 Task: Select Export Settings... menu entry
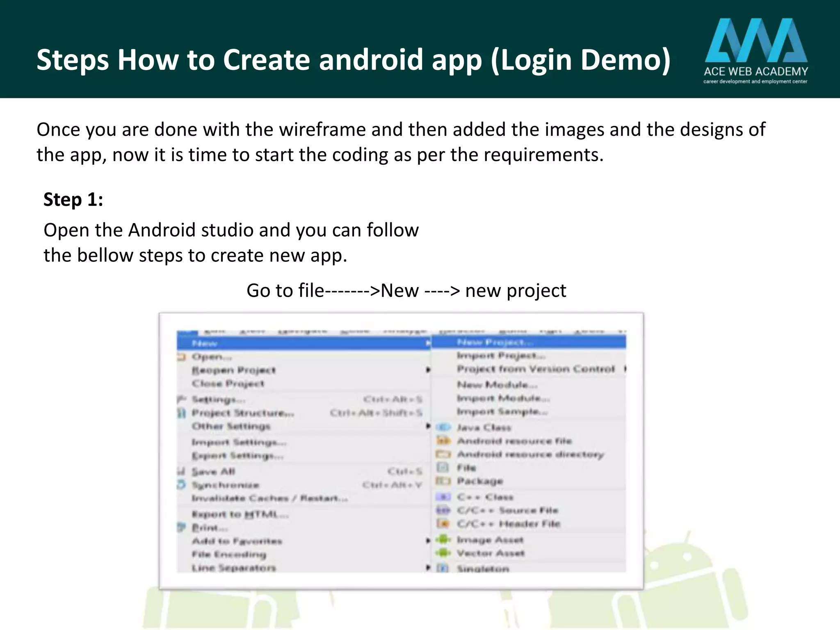click(304, 456)
